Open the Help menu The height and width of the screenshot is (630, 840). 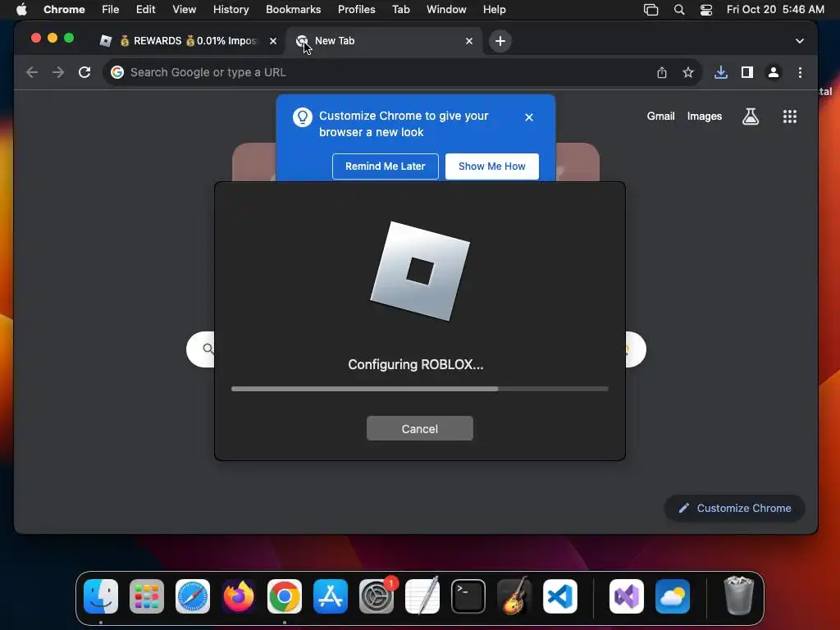coord(494,9)
